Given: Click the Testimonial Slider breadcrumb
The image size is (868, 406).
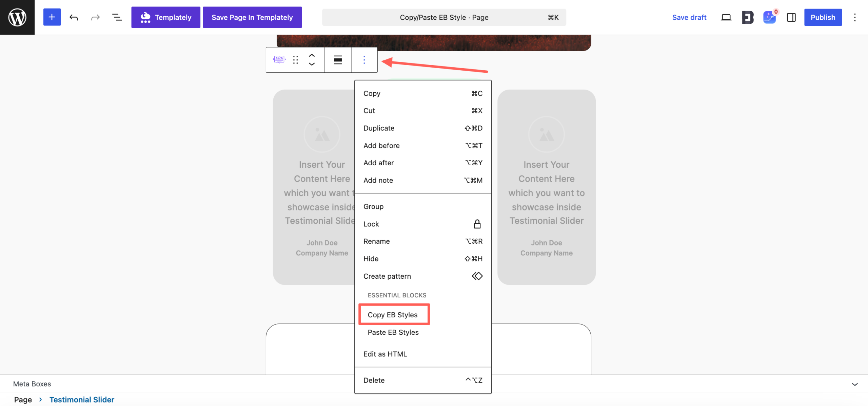Looking at the screenshot, I should coord(82,400).
